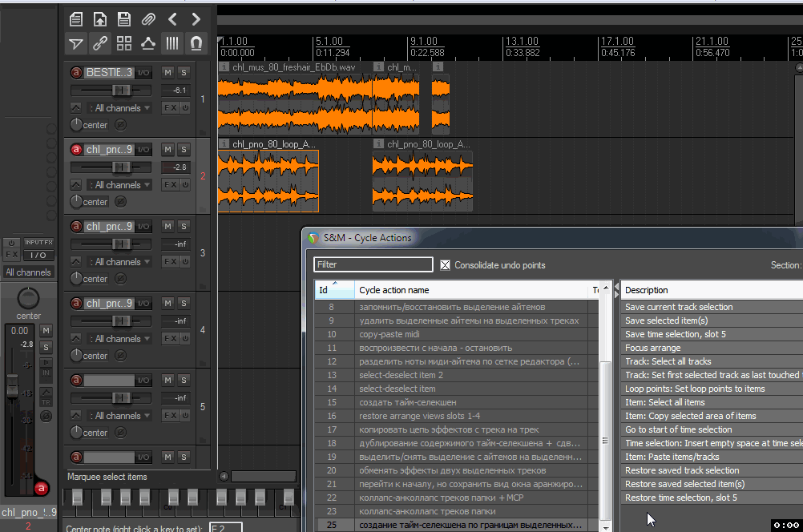Mute track 2 chl_pno
Screen dimensions: 803x532
[167, 150]
